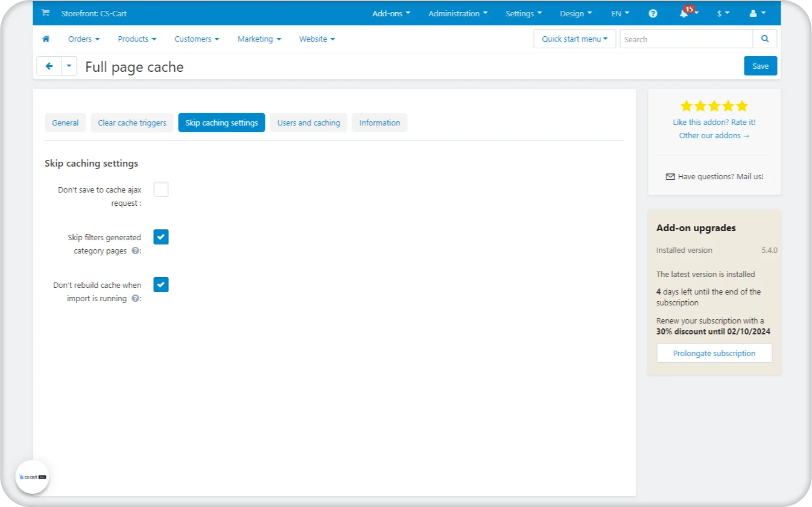Switch to the General tab

(x=65, y=123)
